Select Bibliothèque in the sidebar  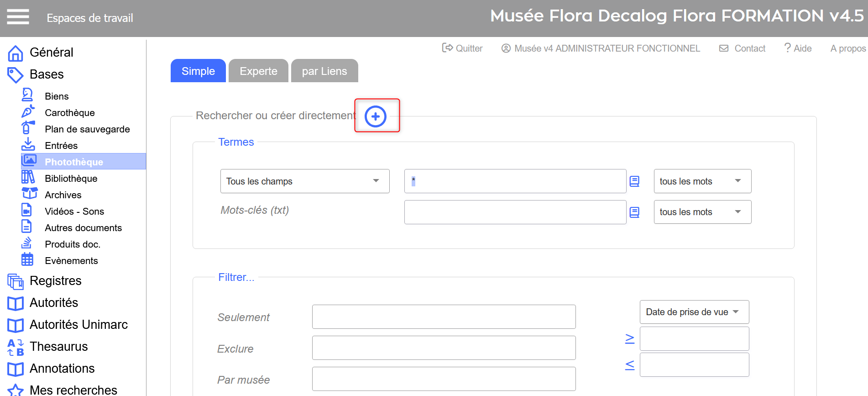tap(71, 179)
